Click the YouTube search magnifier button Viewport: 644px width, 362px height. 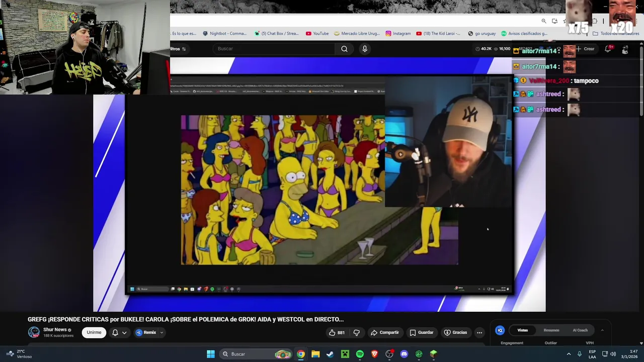[x=344, y=49]
